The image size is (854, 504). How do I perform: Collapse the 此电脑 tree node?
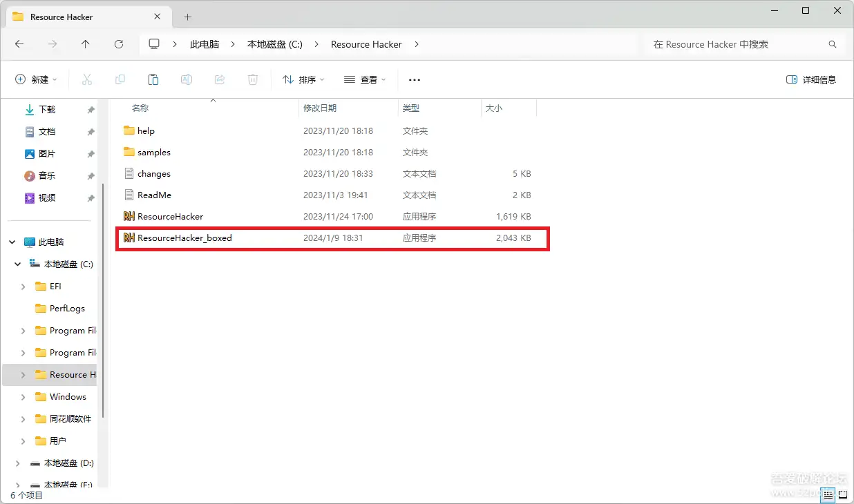[12, 242]
